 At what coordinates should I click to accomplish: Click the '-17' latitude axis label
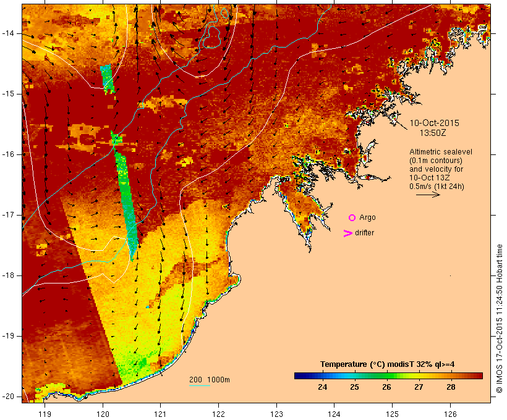pyautogui.click(x=7, y=215)
